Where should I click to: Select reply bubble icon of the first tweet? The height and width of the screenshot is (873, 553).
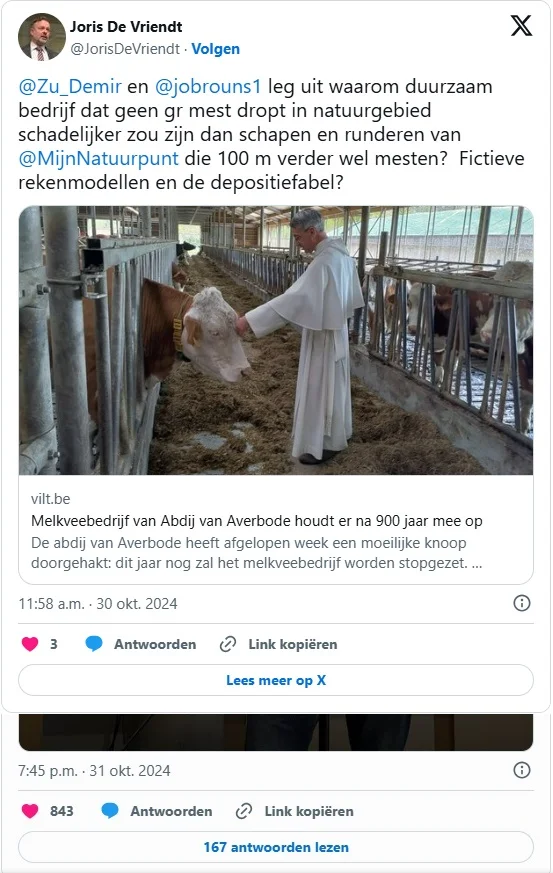point(94,644)
